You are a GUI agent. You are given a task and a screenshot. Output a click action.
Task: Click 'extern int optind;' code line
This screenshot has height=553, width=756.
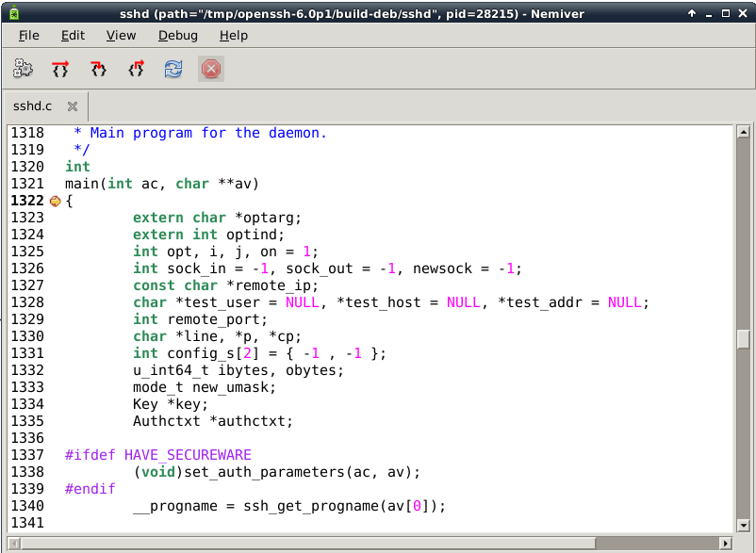pyautogui.click(x=208, y=235)
